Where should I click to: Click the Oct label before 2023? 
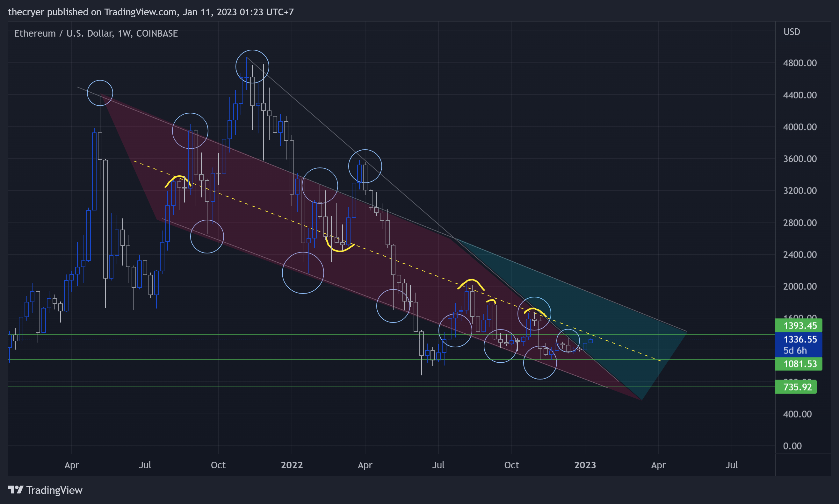click(511, 465)
